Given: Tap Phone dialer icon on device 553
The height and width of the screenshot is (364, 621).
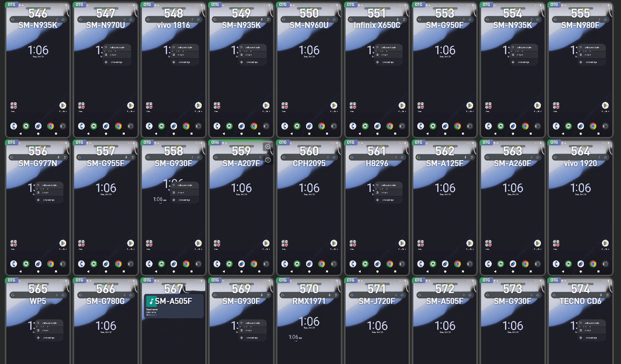Looking at the screenshot, I should click(x=421, y=126).
